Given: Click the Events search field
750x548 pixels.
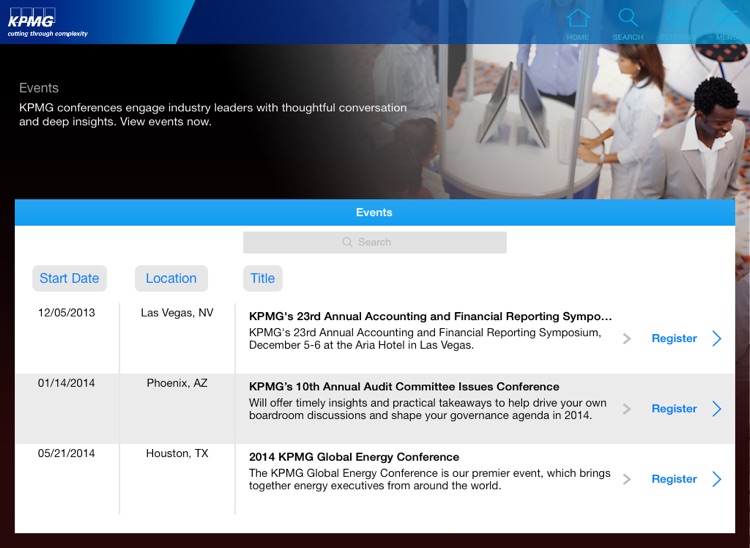Looking at the screenshot, I should pos(375,242).
